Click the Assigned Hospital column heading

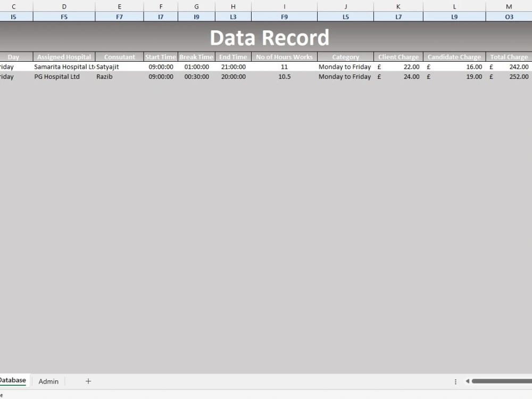[x=63, y=56]
